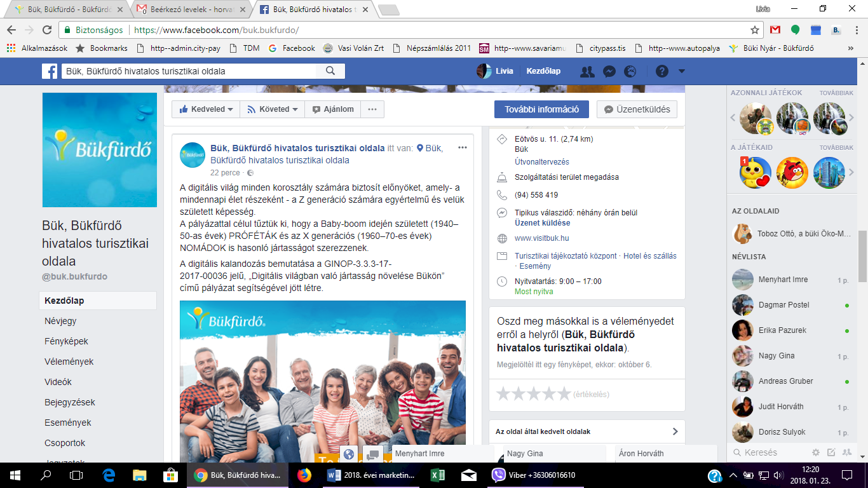Open the account dropdown arrow in header

(x=682, y=71)
